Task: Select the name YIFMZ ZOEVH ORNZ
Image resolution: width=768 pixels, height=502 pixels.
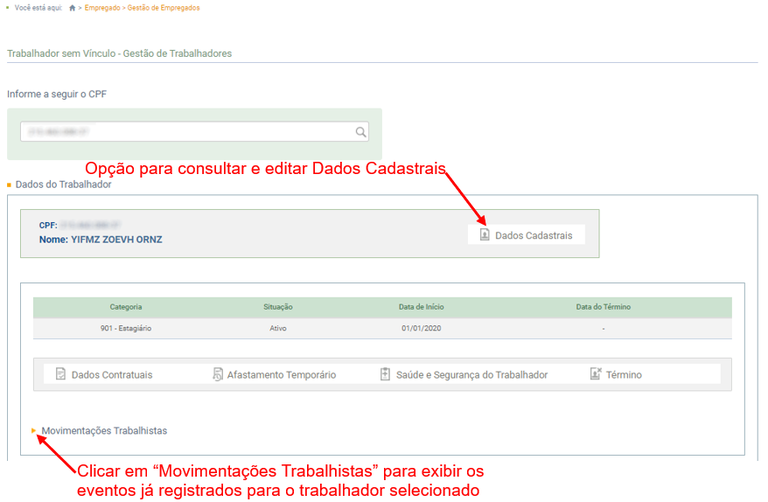Action: coord(117,239)
